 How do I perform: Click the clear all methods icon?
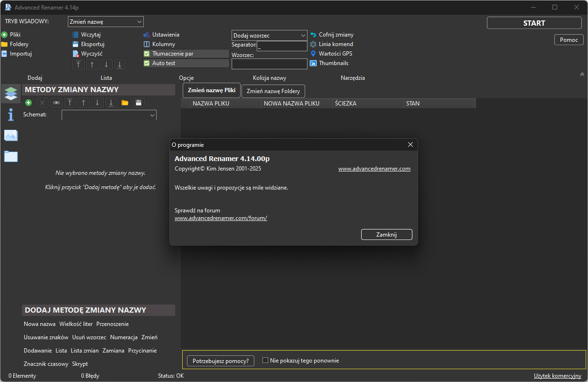(x=56, y=103)
